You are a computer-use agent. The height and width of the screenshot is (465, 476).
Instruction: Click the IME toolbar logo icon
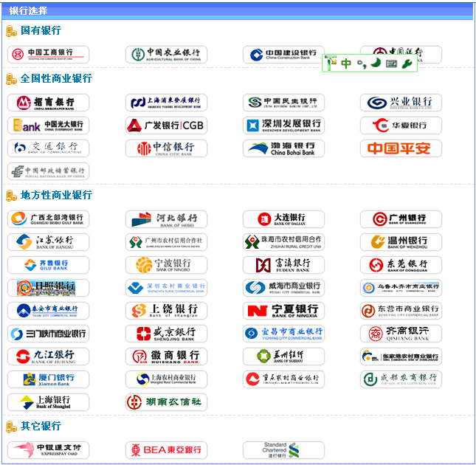(331, 63)
